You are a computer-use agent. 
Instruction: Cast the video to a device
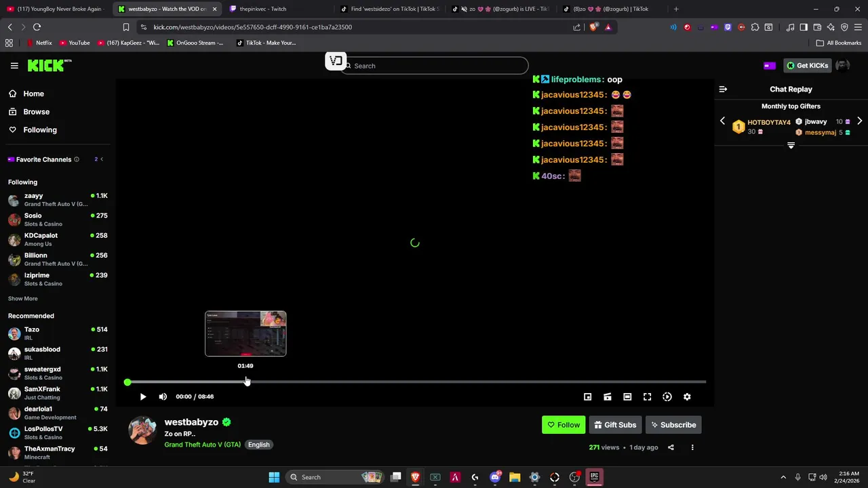(x=608, y=396)
